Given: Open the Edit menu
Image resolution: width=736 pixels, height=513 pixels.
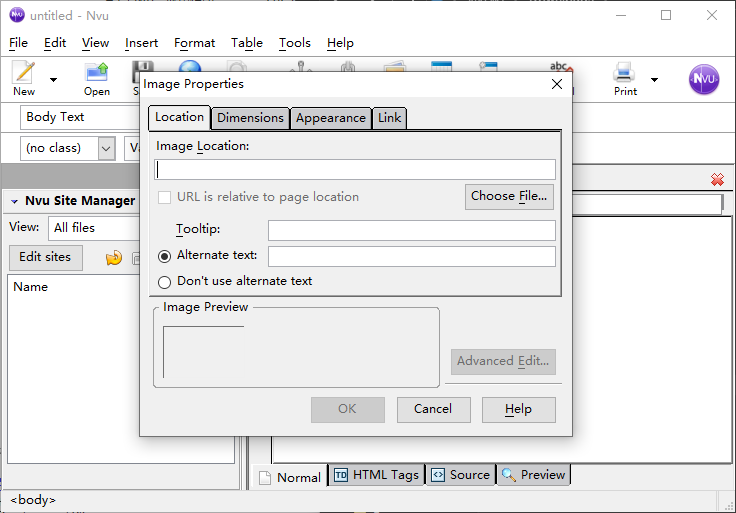Looking at the screenshot, I should pos(55,43).
